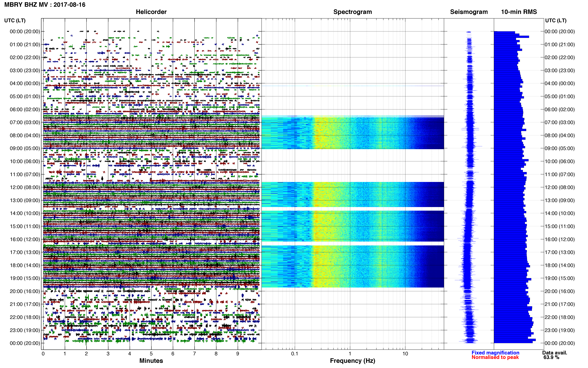Click the 10-min RMS panel heading
The width and height of the screenshot is (588, 368).
coord(519,12)
